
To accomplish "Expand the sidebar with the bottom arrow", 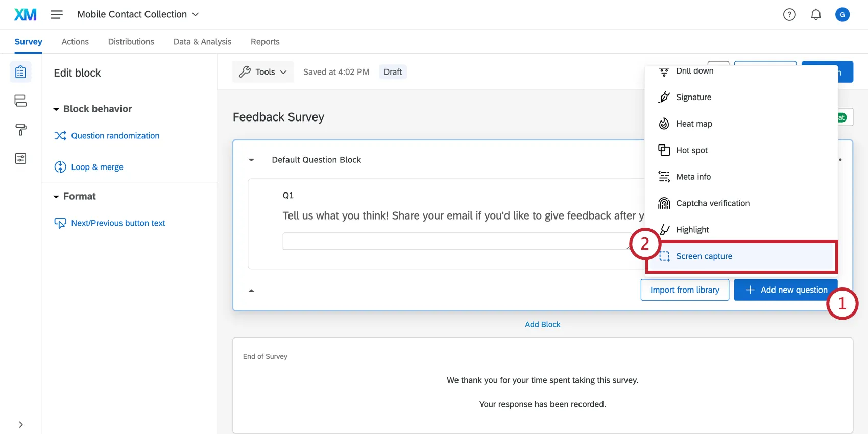I will click(20, 424).
